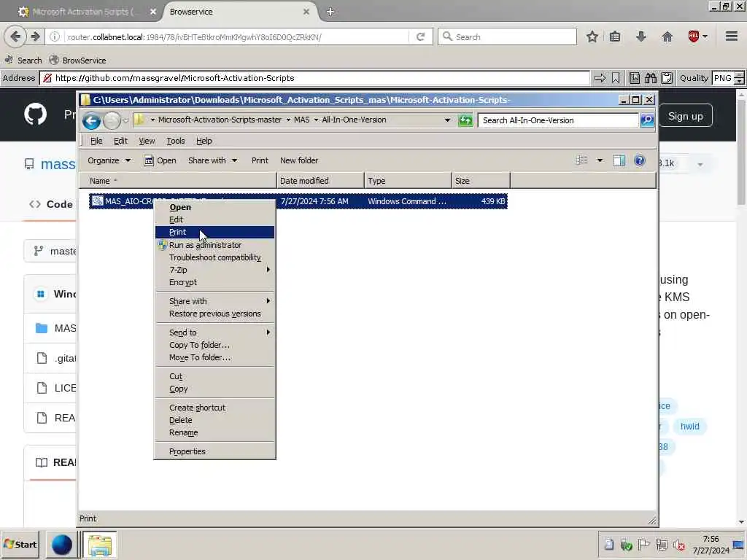Screen dimensions: 747x560
Task: Sort by the Size column header
Action: [x=481, y=181]
